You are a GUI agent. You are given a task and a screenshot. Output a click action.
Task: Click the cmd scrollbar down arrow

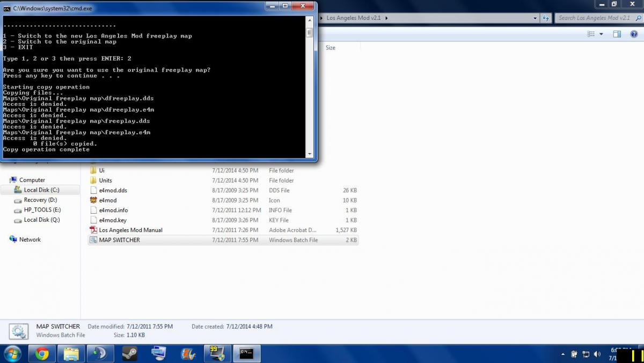pos(309,154)
